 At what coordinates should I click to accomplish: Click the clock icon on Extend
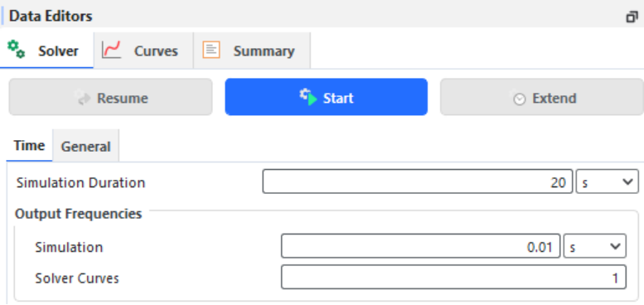point(518,98)
